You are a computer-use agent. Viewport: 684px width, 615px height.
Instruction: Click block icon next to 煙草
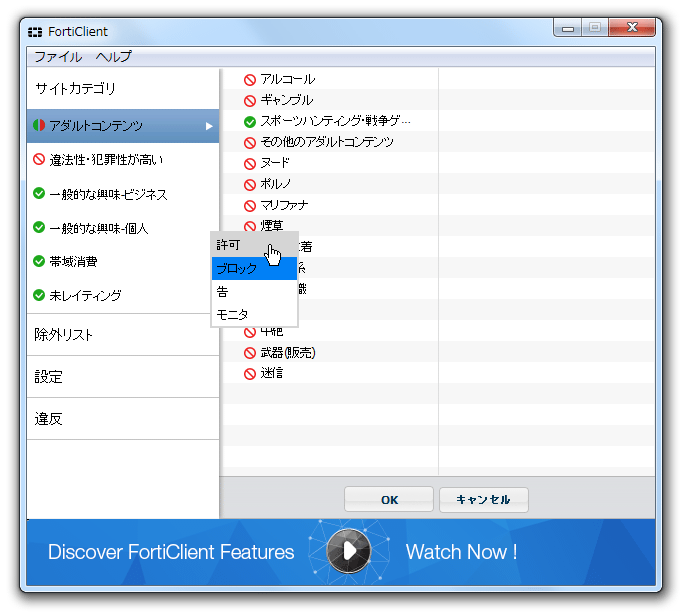250,226
